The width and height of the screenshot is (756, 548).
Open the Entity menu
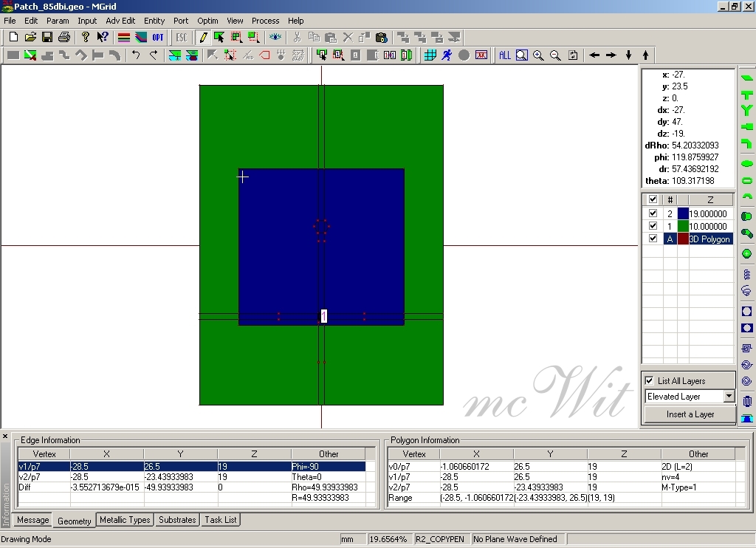click(154, 21)
